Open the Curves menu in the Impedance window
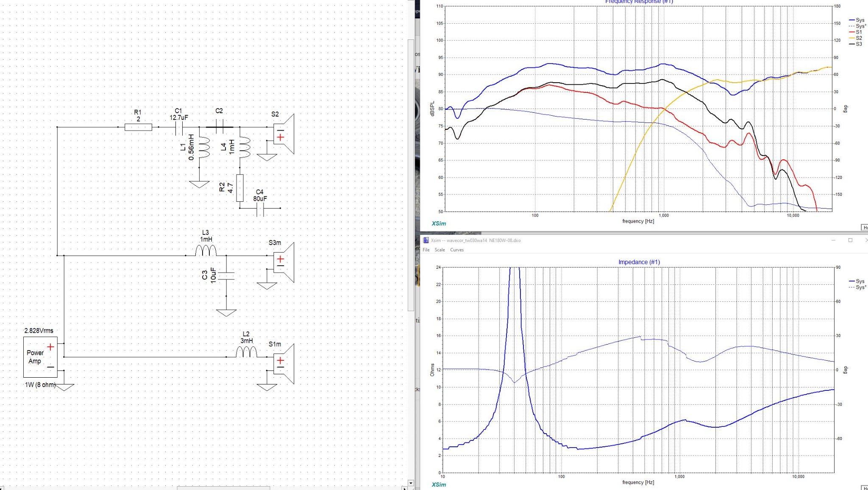This screenshot has width=868, height=490. (457, 250)
